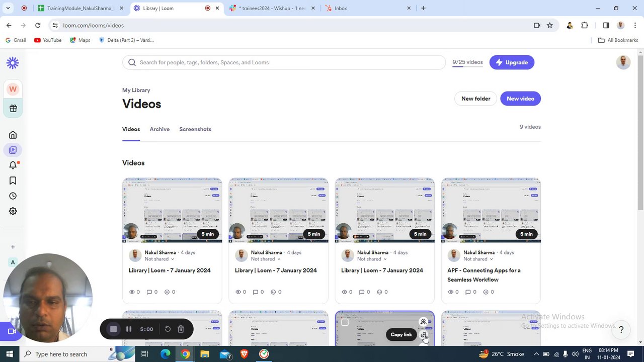Switch to the Inbox browser tab

click(367, 8)
